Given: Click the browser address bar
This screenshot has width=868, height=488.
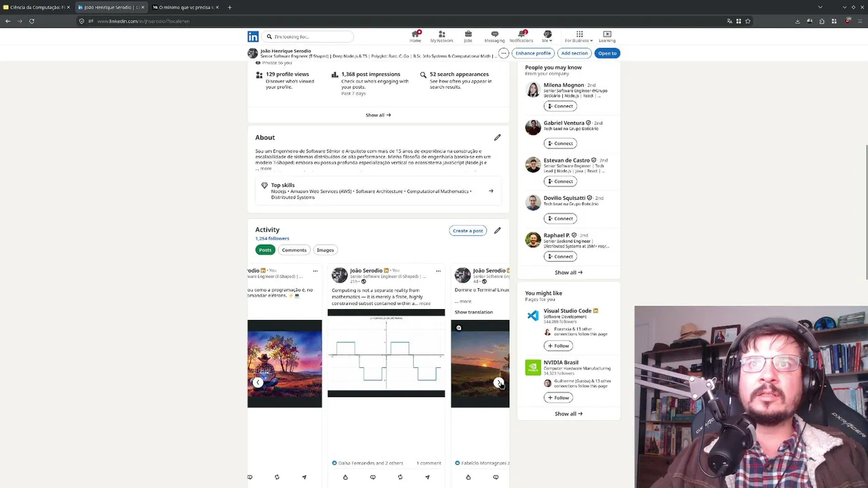Looking at the screenshot, I should (400, 21).
